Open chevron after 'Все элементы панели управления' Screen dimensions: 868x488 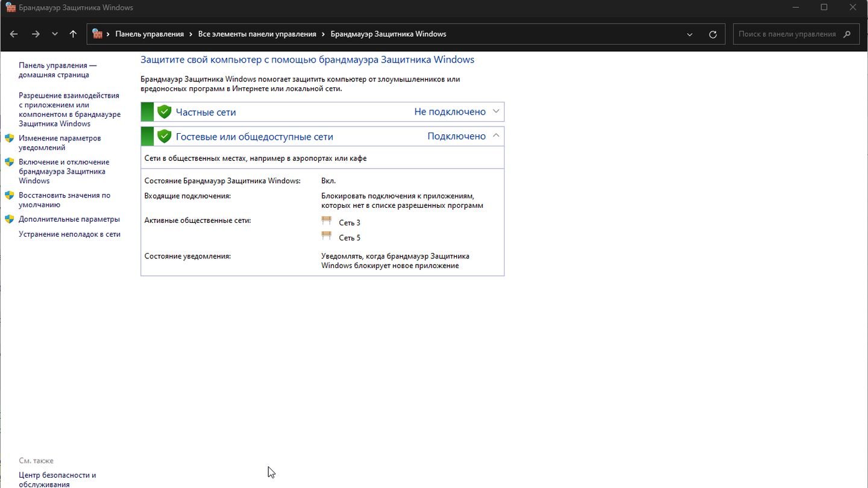click(x=324, y=34)
